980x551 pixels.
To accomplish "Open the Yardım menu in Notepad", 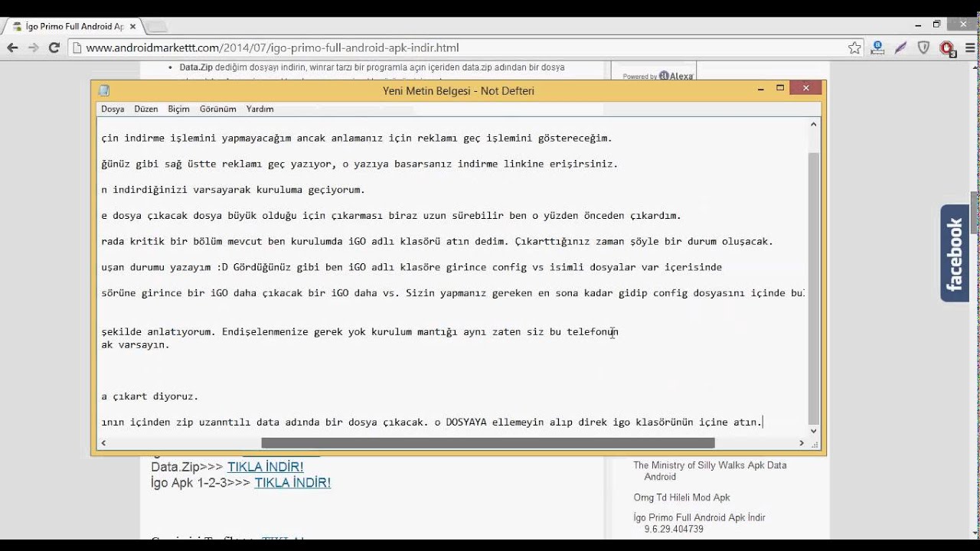I will pyautogui.click(x=260, y=109).
